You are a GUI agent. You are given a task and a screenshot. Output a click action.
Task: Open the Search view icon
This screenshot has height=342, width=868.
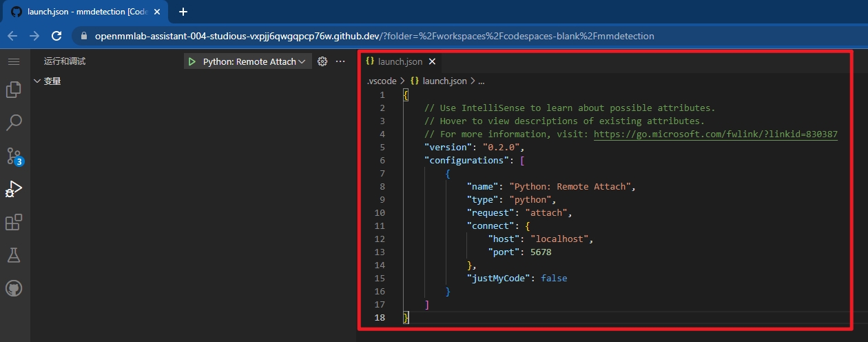(x=14, y=123)
